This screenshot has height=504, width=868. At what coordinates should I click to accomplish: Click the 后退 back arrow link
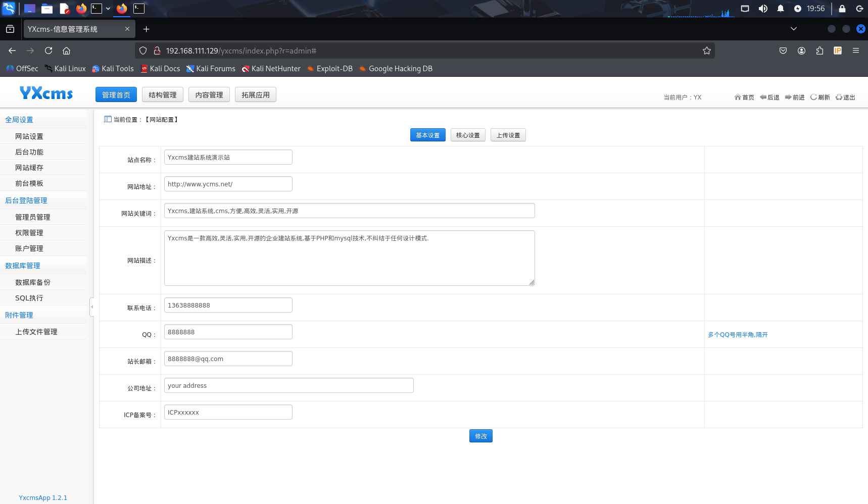pyautogui.click(x=769, y=97)
